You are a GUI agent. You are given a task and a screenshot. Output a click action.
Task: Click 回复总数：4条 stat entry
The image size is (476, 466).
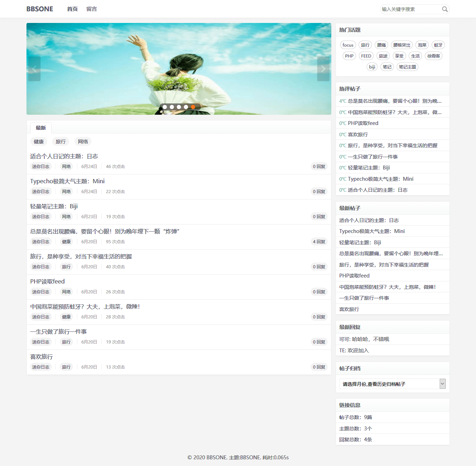coord(356,440)
